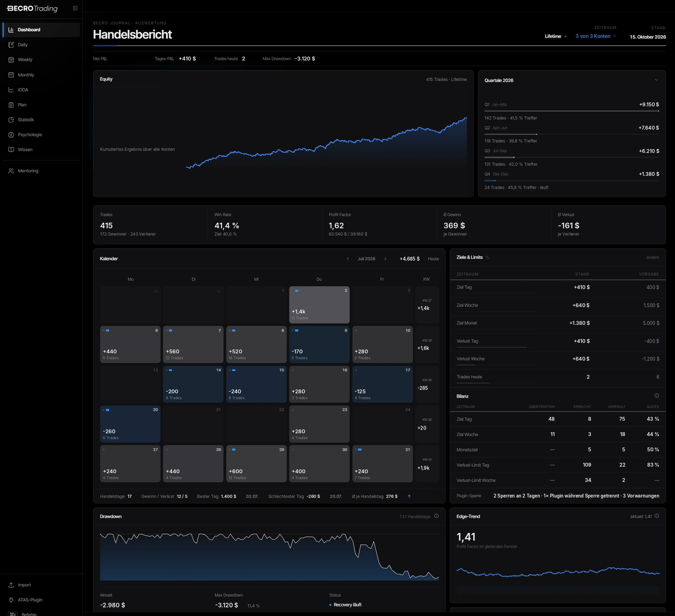Click the blue up arrow in calendar footer
The height and width of the screenshot is (616, 675).
[409, 496]
